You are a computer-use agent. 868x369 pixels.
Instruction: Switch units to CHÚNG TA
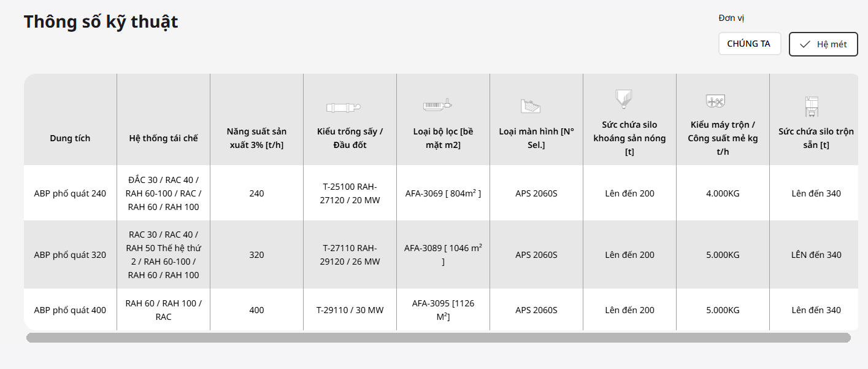coord(749,44)
